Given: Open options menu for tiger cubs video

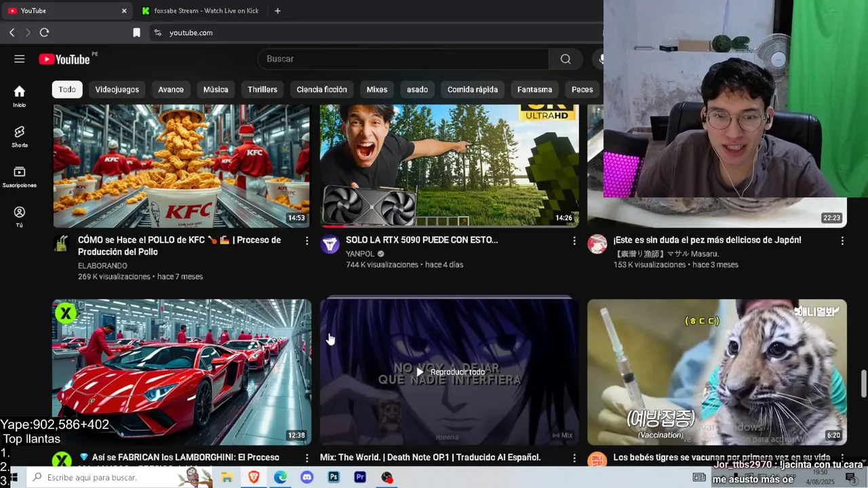Looking at the screenshot, I should (842, 458).
